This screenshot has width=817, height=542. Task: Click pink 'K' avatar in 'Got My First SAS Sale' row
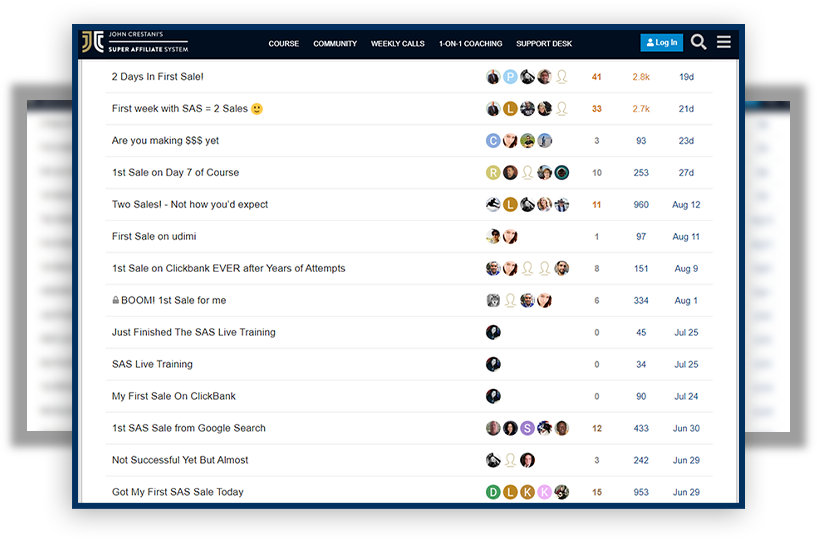click(x=544, y=492)
